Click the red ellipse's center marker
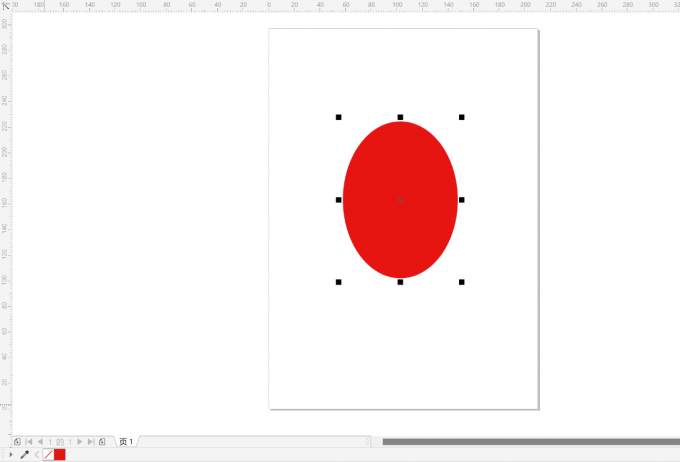Viewport: 680px width, 462px height. click(400, 200)
